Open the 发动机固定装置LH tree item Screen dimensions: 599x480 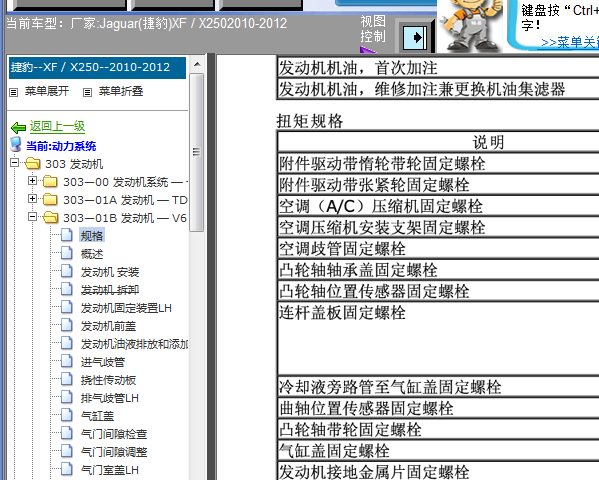tap(126, 308)
